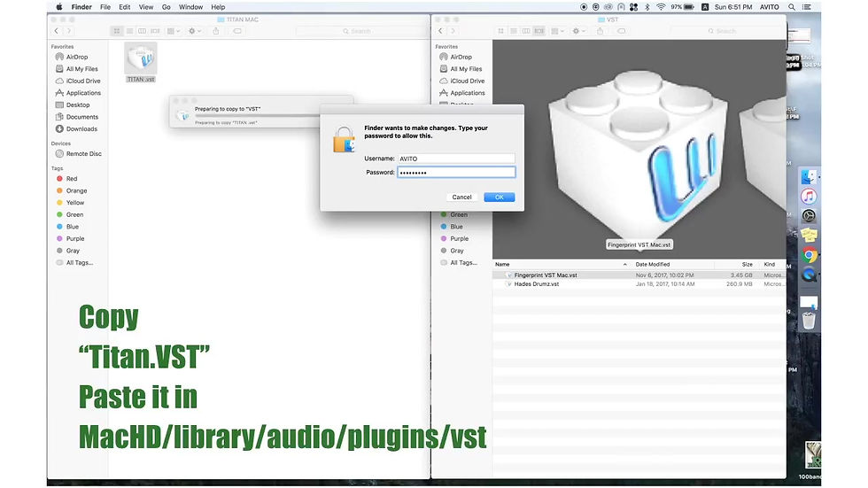Click the Edit Tags icon in TITAN MAC window
This screenshot has height=488, width=868.
[x=237, y=31]
